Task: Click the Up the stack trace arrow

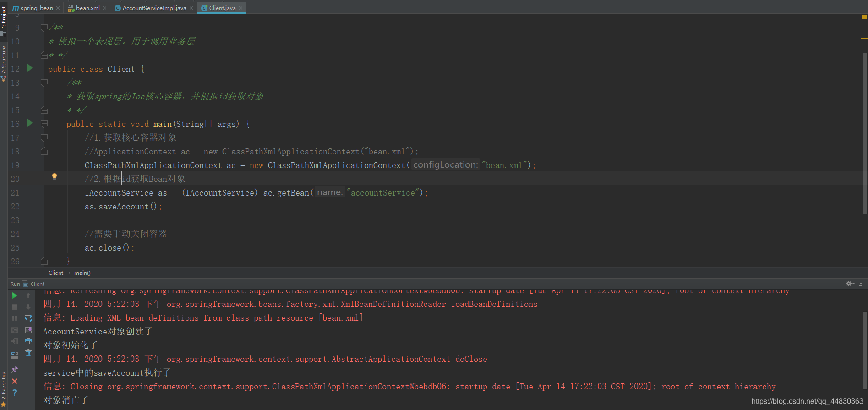Action: pos(28,295)
